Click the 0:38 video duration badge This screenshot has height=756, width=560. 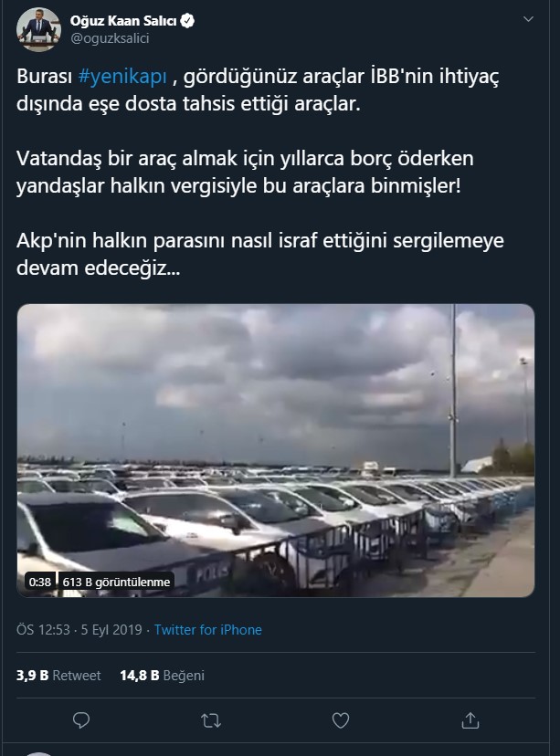click(x=39, y=582)
